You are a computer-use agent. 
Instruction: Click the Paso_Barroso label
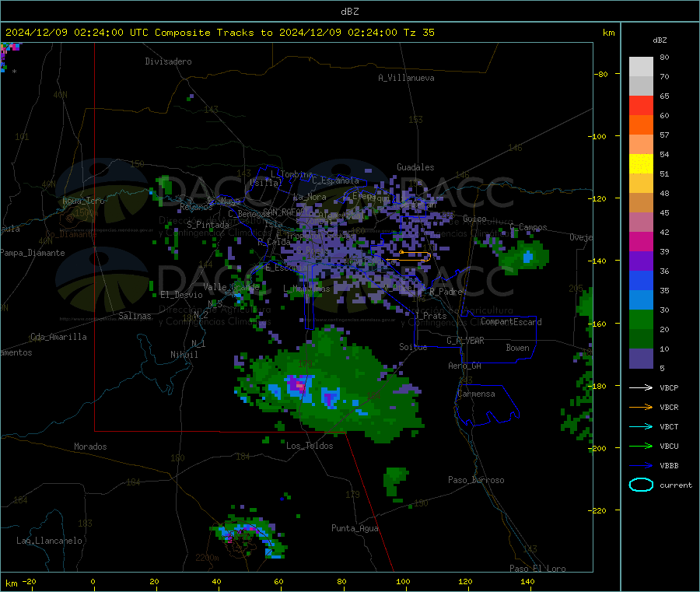[476, 480]
